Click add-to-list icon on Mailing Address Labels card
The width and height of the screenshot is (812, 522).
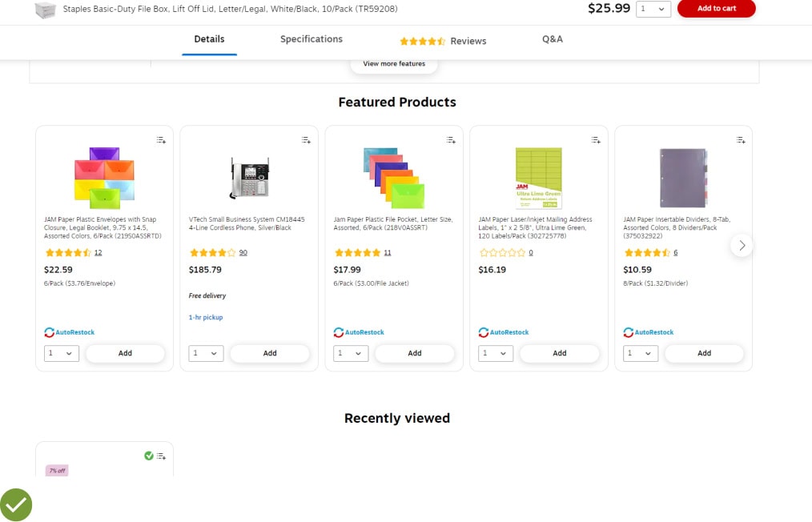(596, 140)
